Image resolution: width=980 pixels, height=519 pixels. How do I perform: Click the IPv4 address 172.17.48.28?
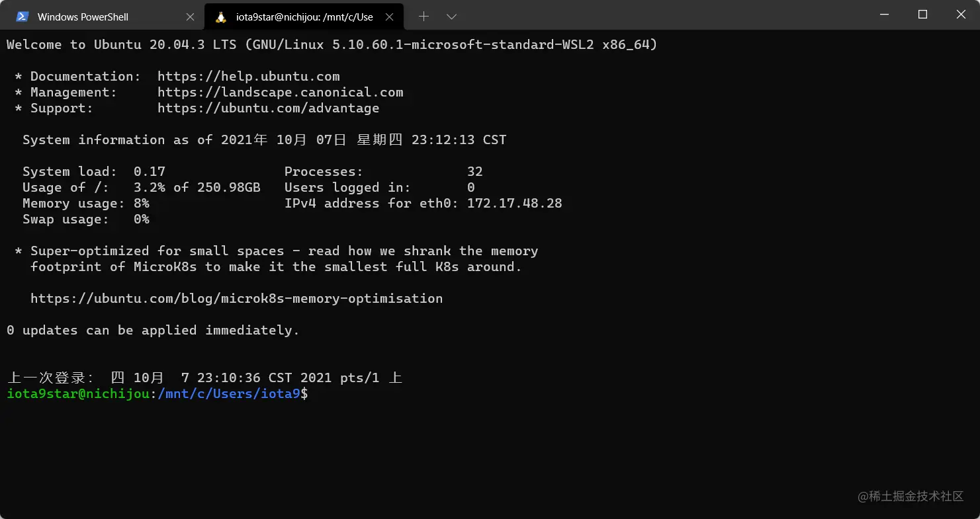point(514,203)
